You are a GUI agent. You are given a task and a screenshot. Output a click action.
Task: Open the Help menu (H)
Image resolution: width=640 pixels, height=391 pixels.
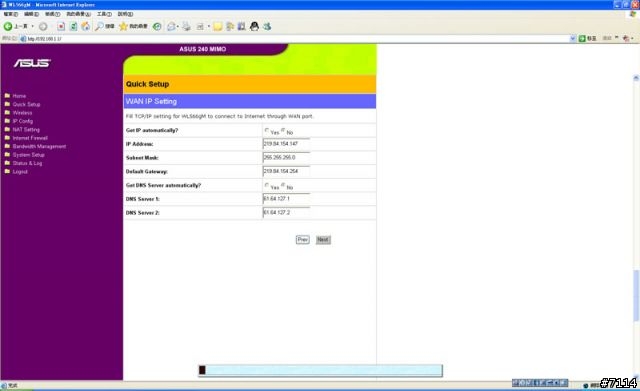point(125,14)
